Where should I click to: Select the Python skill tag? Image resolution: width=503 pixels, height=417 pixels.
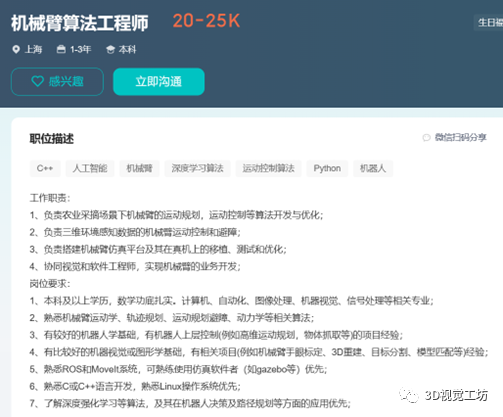327,168
